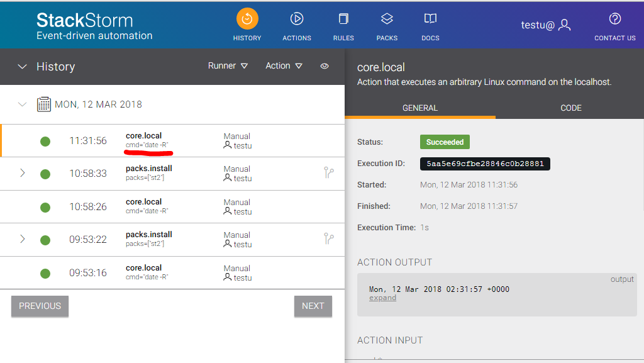The height and width of the screenshot is (363, 644).
Task: Go to DOCS in top navigation
Action: (x=430, y=38)
